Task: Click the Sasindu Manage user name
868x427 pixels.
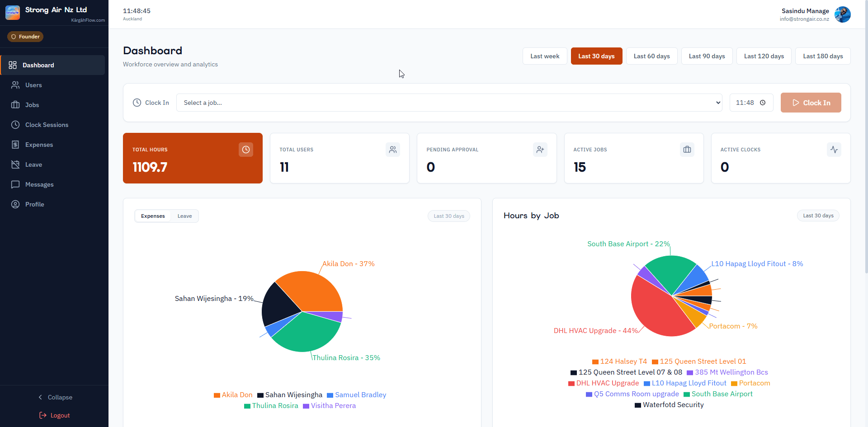Action: click(x=805, y=11)
